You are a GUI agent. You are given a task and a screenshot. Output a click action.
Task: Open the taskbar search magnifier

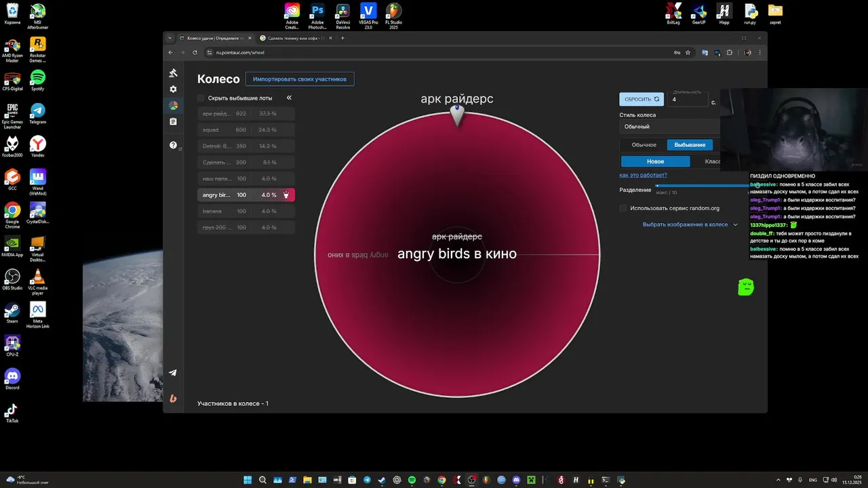[x=262, y=480]
